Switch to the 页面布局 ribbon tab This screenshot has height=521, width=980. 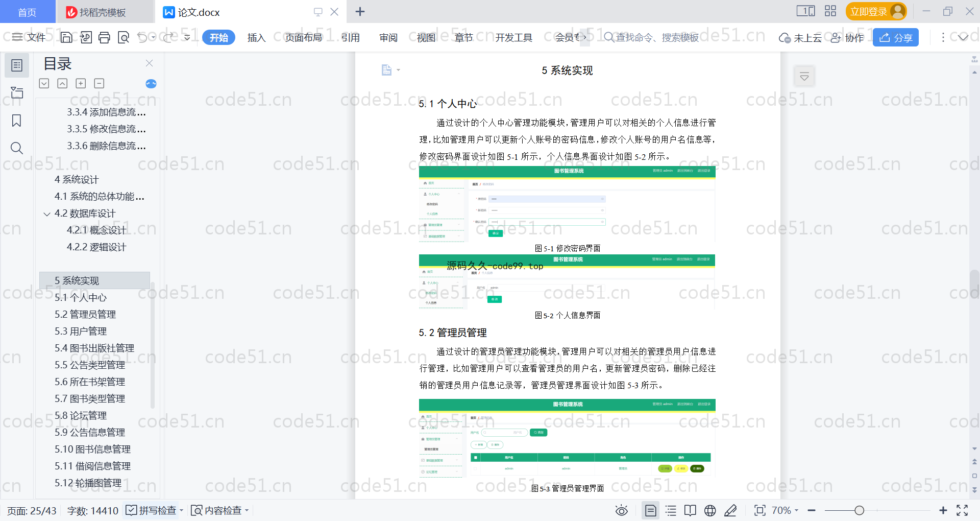tap(303, 38)
